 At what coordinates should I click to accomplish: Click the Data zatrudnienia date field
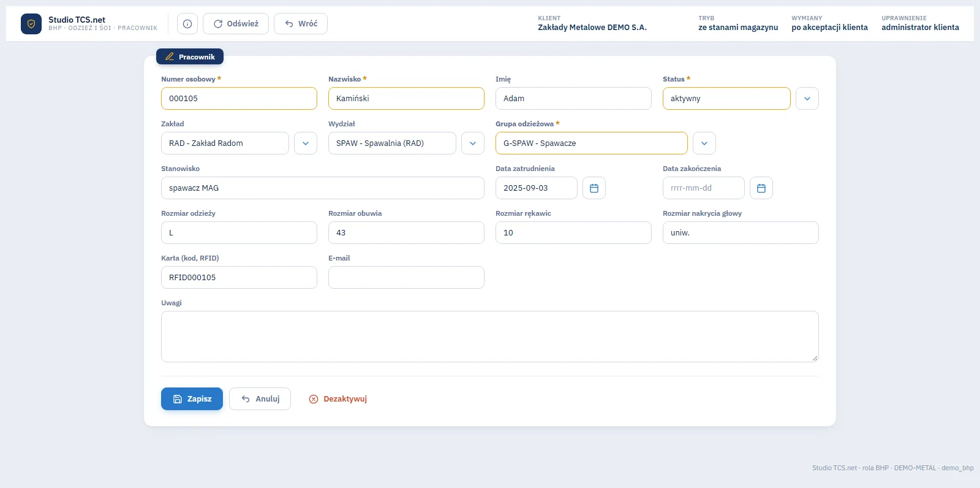537,188
